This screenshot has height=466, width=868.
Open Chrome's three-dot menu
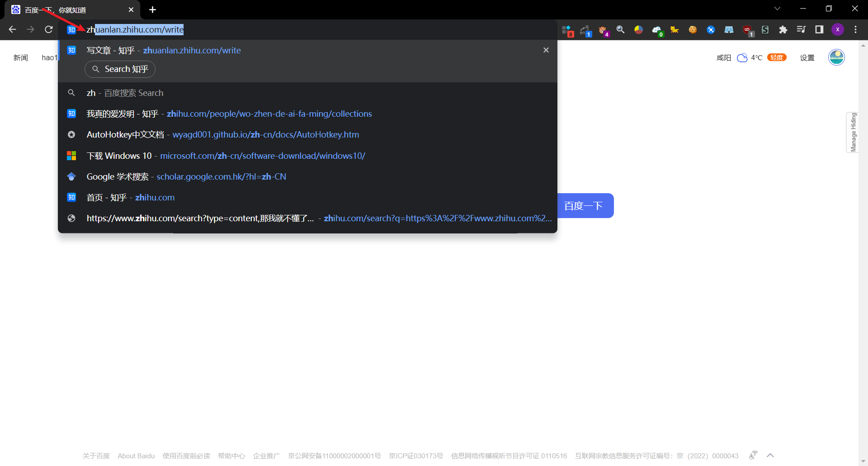[x=856, y=29]
